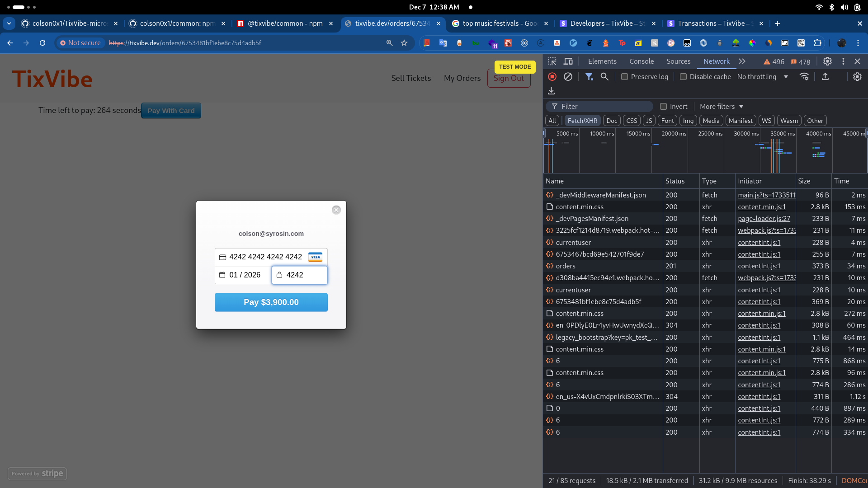The width and height of the screenshot is (868, 488).
Task: Clear the network log
Action: coord(568,77)
